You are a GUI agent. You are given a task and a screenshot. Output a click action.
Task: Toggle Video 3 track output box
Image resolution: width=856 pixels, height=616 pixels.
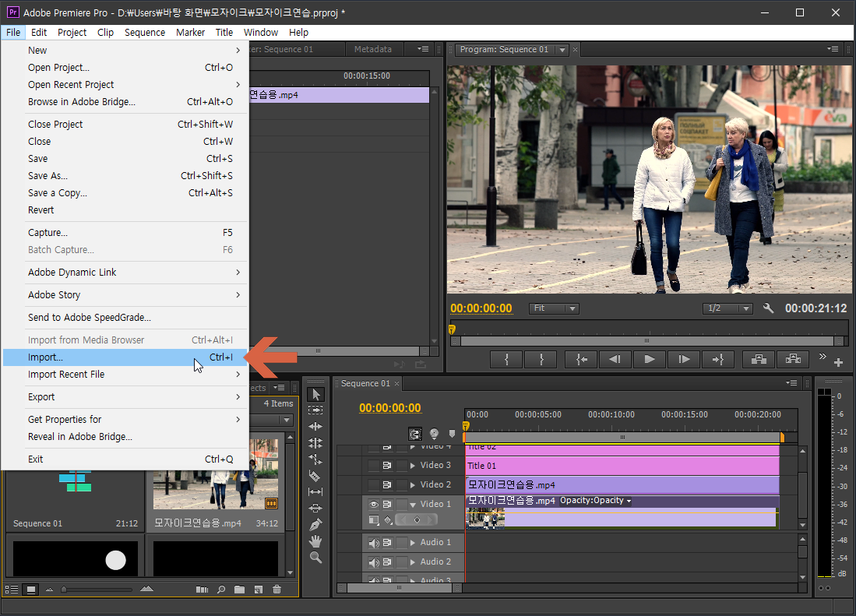click(x=373, y=466)
